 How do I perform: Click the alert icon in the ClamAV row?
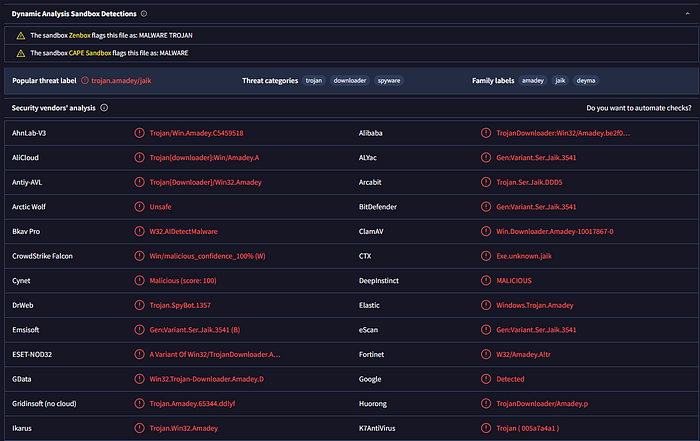point(486,231)
